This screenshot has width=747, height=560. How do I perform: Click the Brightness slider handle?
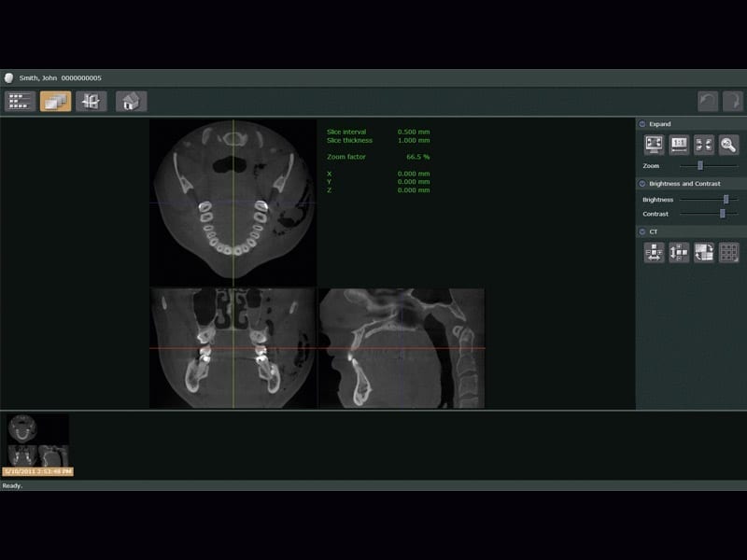(x=726, y=199)
